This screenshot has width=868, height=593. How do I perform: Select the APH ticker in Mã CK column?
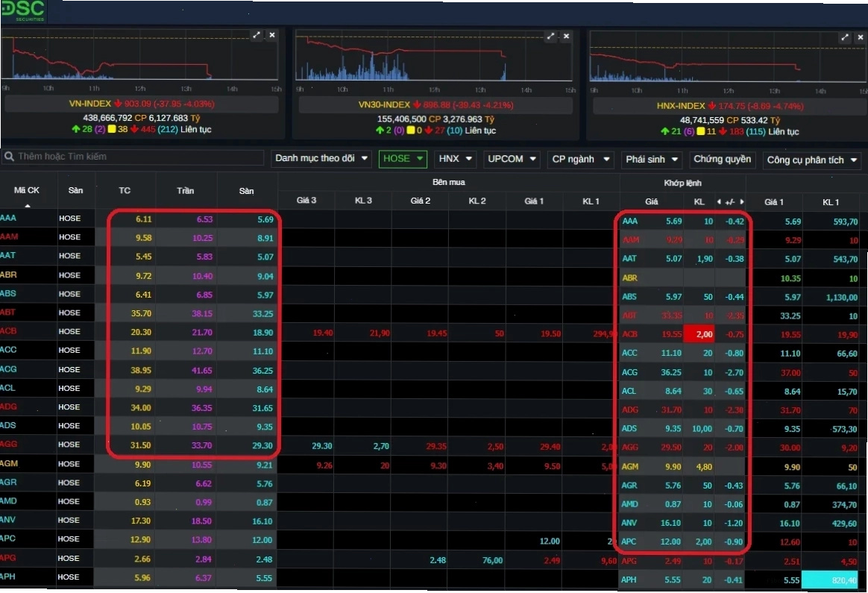pos(7,577)
